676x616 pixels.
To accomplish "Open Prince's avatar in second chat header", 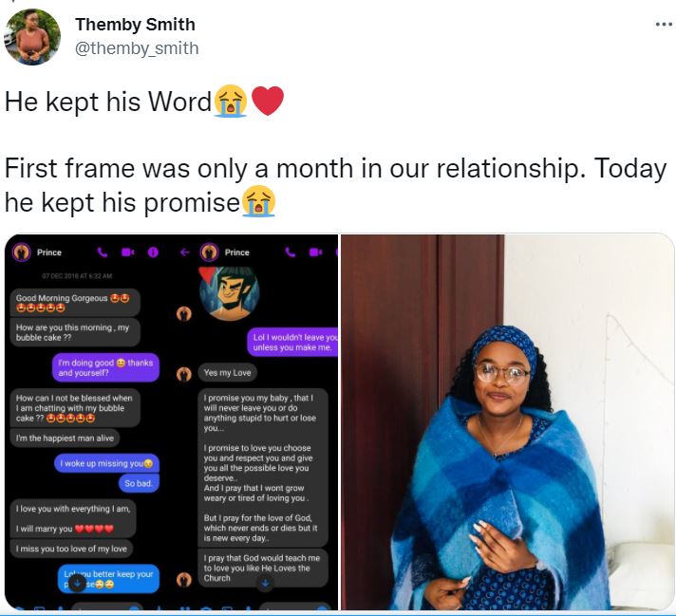I will [x=210, y=252].
